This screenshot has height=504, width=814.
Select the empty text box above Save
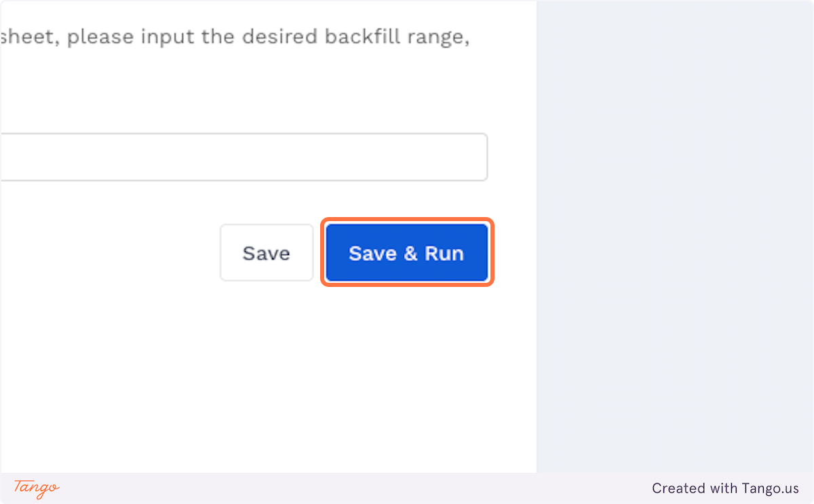tap(243, 157)
